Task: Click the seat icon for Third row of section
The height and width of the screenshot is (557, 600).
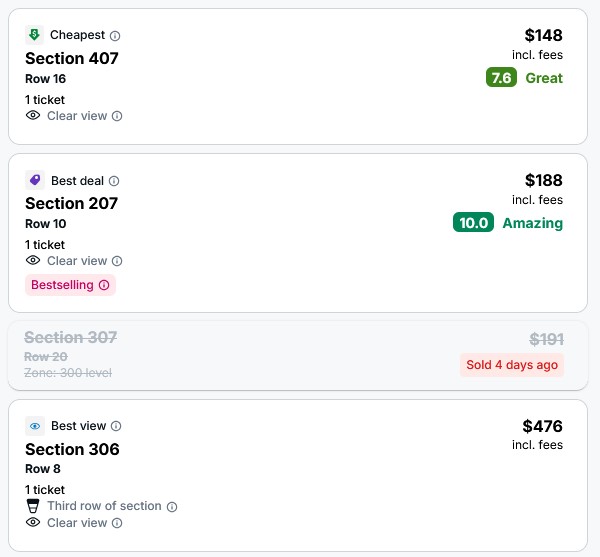Action: pos(33,506)
